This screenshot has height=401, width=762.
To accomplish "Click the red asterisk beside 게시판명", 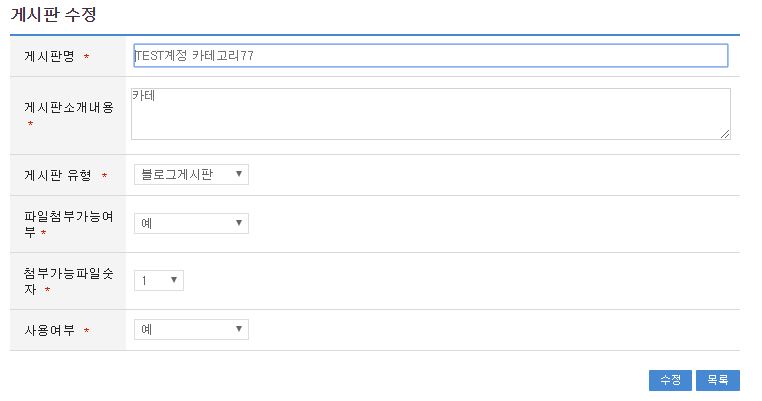I will point(87,57).
